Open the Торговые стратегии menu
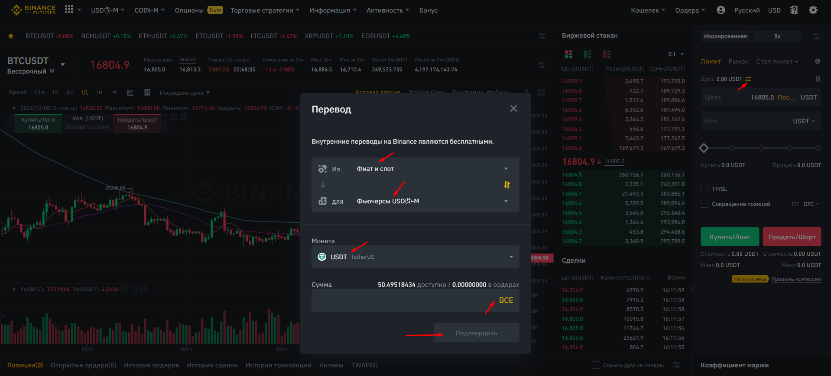Screen dimensions: 831x376 point(265,10)
